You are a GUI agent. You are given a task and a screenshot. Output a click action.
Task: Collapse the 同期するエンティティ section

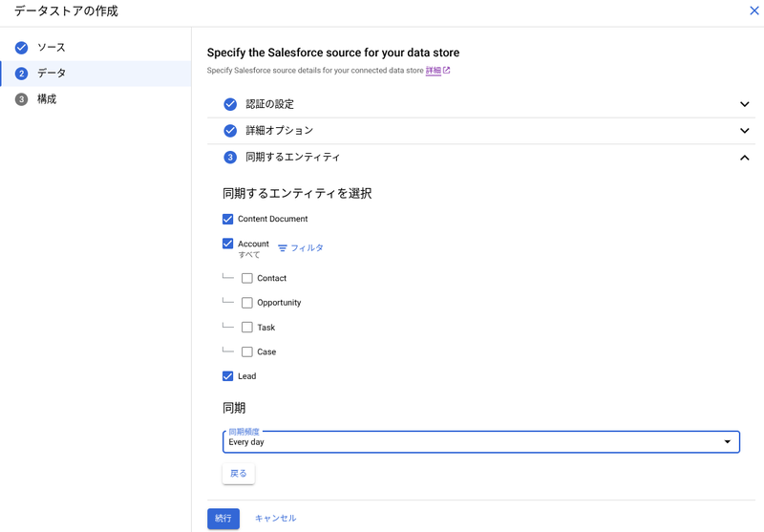(745, 158)
